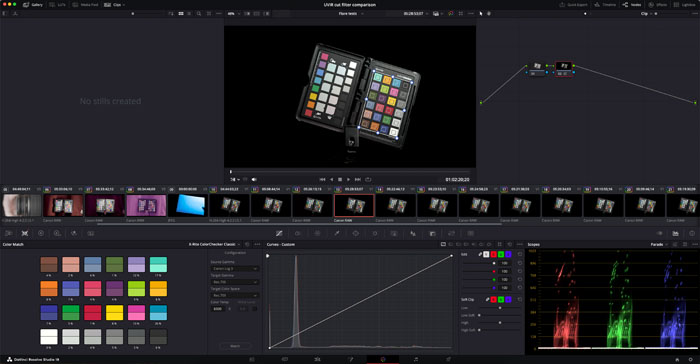Stop playback in the viewer
The image size is (700, 364).
tap(340, 179)
